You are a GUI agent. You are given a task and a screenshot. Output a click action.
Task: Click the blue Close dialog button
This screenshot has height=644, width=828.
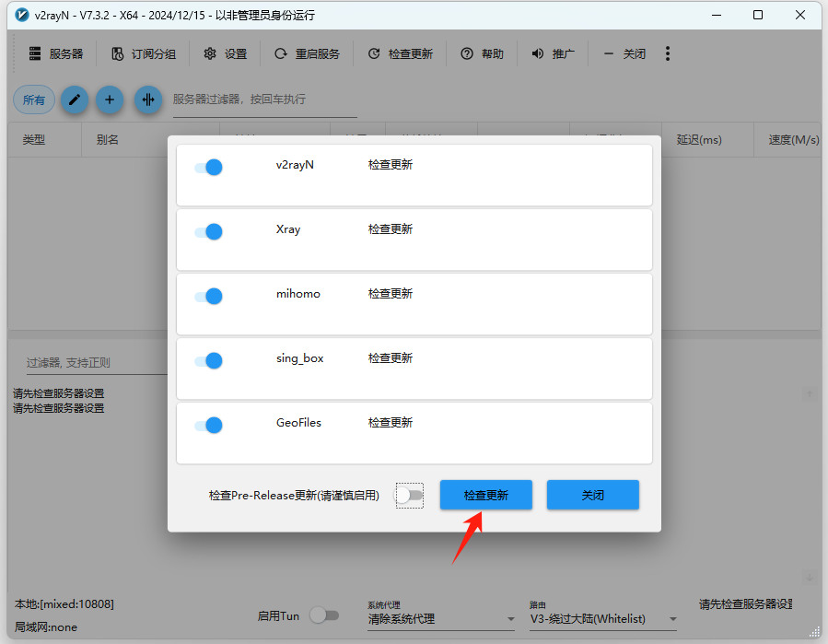[x=592, y=495]
